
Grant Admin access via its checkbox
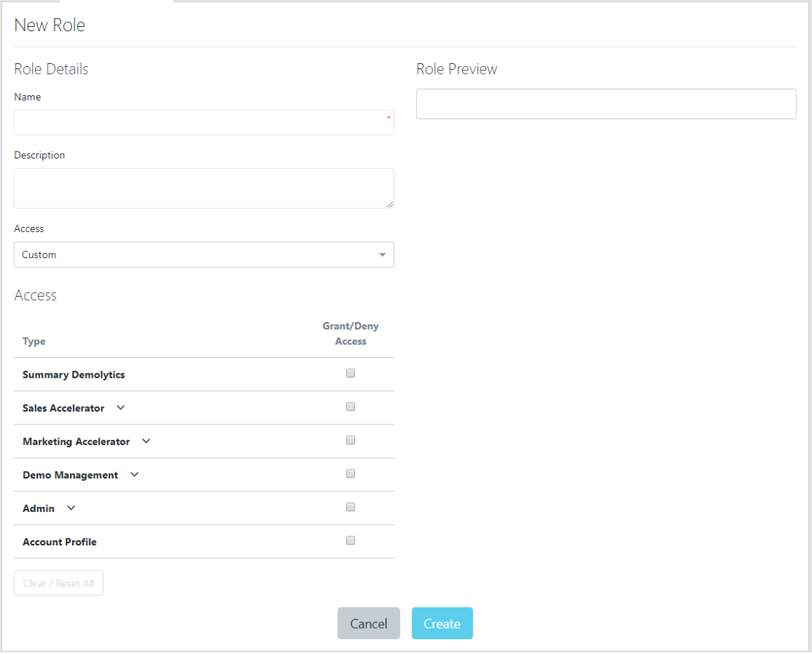point(351,507)
